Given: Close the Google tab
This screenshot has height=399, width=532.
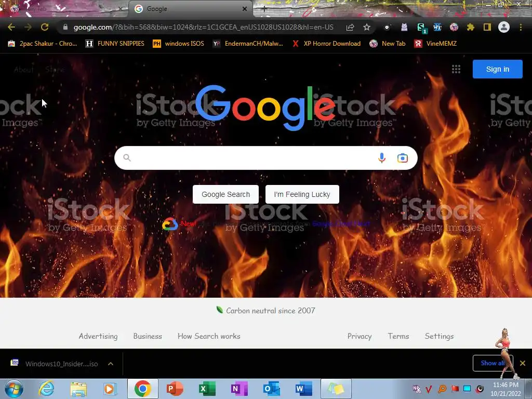Looking at the screenshot, I should pos(245,9).
